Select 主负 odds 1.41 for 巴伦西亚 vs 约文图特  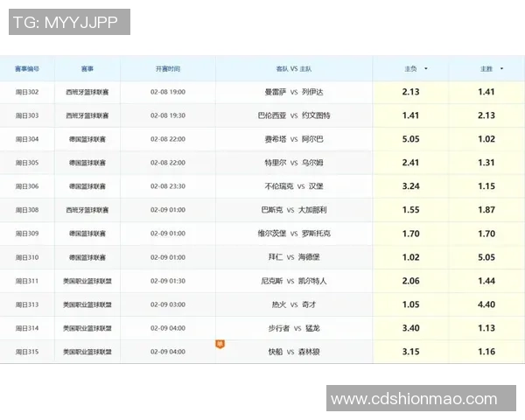[411, 115]
